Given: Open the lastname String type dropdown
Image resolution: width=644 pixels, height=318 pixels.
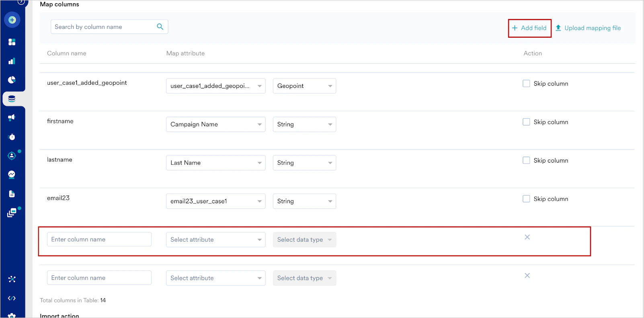Looking at the screenshot, I should (x=304, y=163).
